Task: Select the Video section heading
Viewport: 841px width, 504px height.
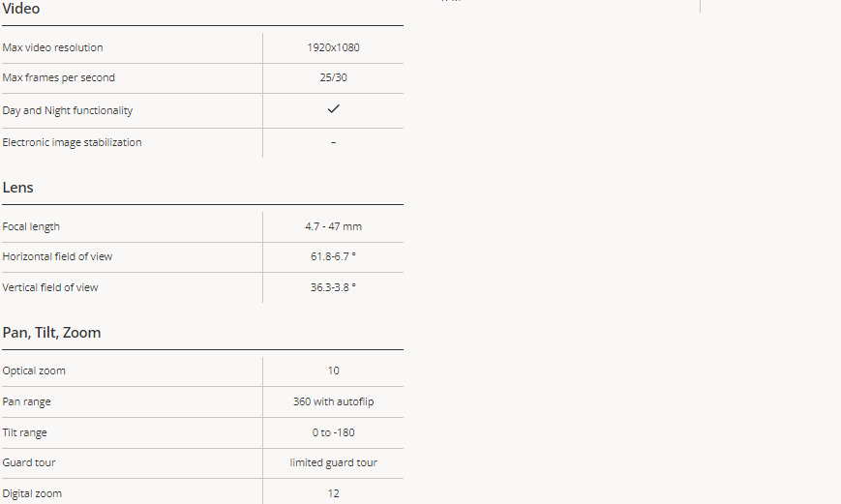Action: (x=21, y=9)
